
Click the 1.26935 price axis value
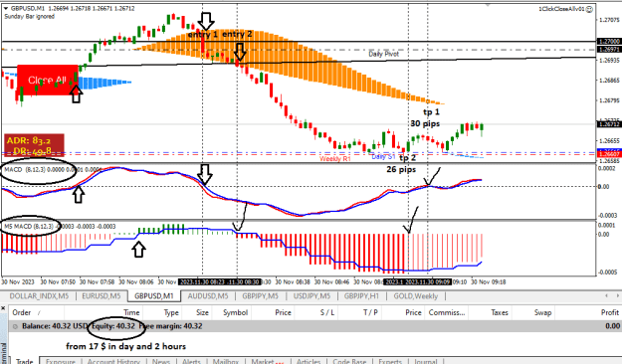pos(609,61)
